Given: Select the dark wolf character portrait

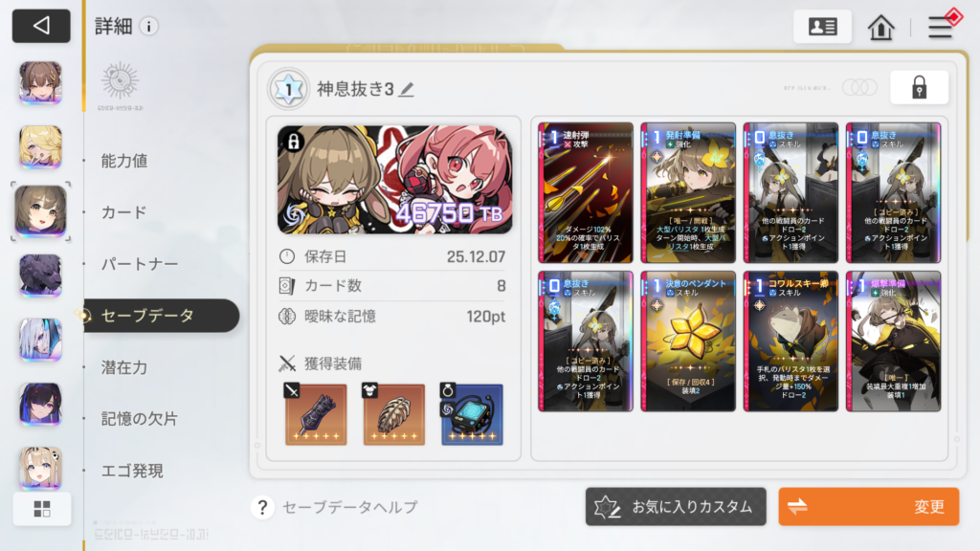Looking at the screenshot, I should point(40,275).
